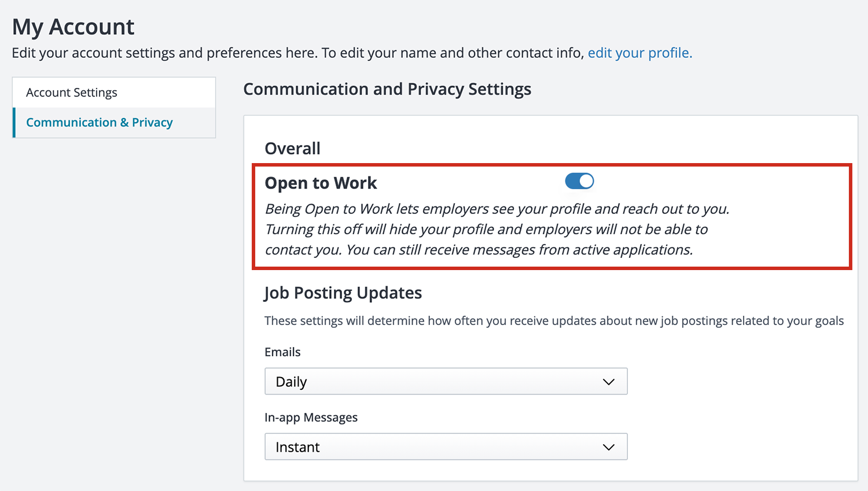Click the Open to Work label text
This screenshot has height=491, width=868.
tap(321, 182)
